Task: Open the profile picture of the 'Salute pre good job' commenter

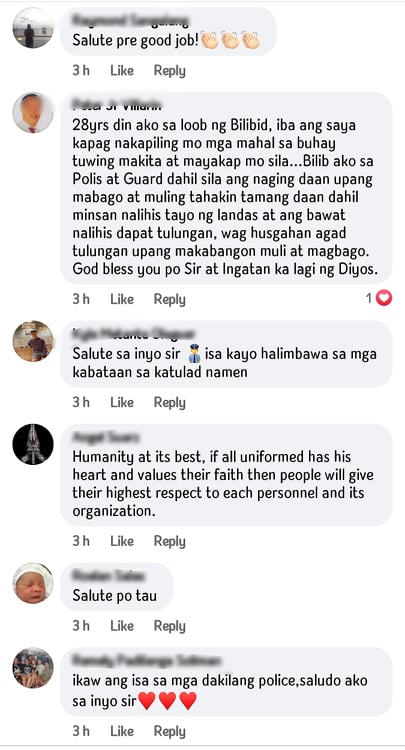Action: 33,28
